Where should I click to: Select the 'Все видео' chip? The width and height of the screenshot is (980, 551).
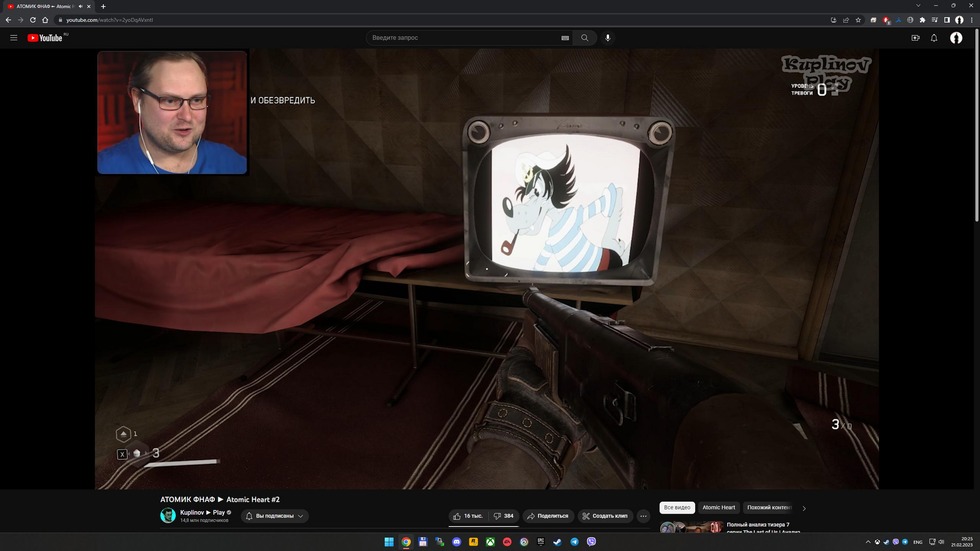[677, 507]
